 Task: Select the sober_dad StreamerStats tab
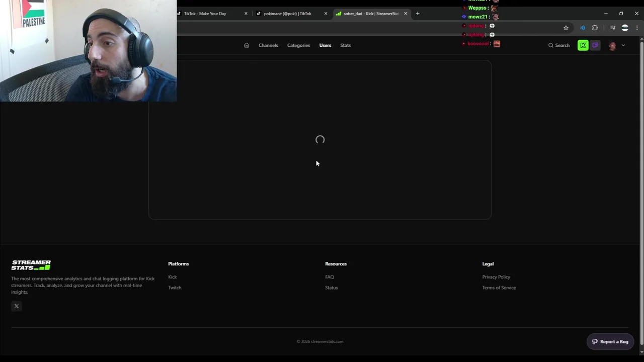371,14
